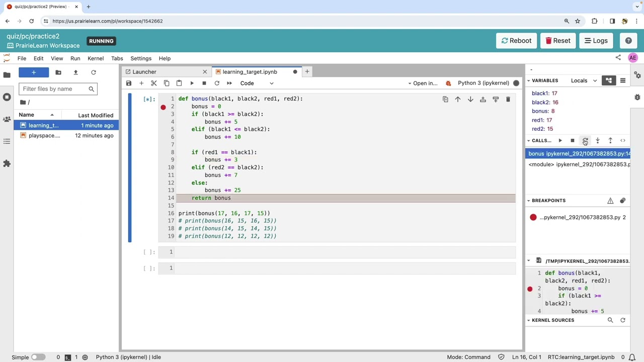Click the debugger Terminate (stop) icon
644x362 pixels.
tap(573, 141)
